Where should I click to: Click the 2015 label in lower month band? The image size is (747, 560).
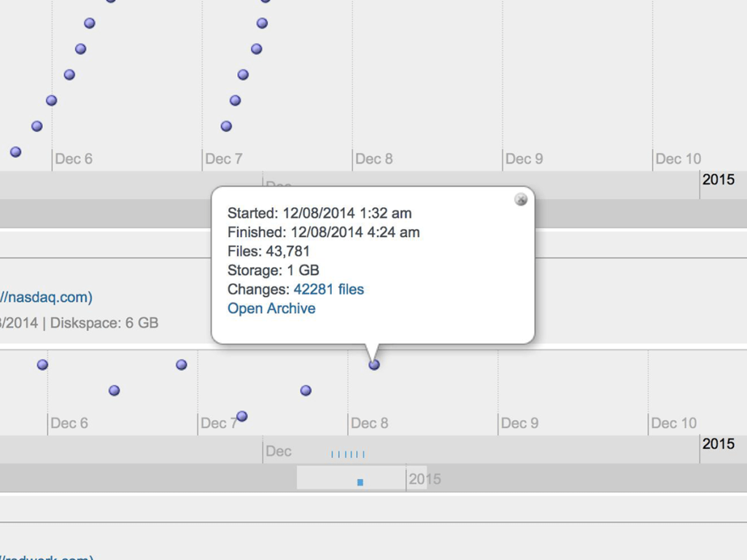tap(718, 444)
